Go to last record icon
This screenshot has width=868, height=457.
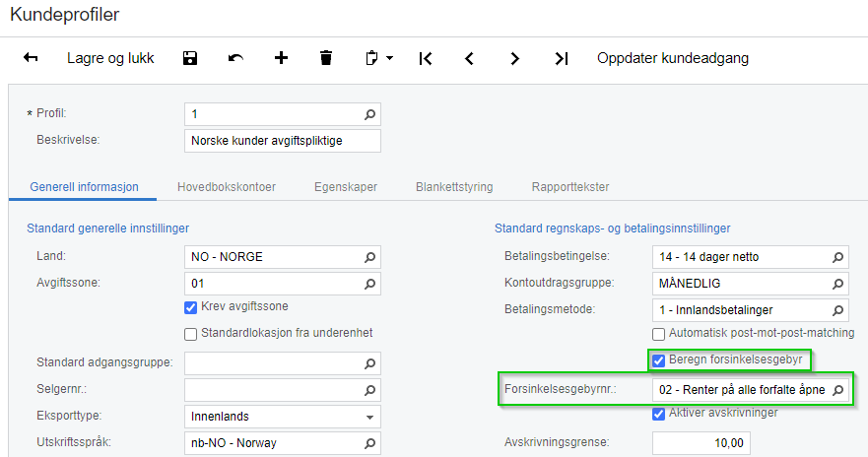(562, 58)
